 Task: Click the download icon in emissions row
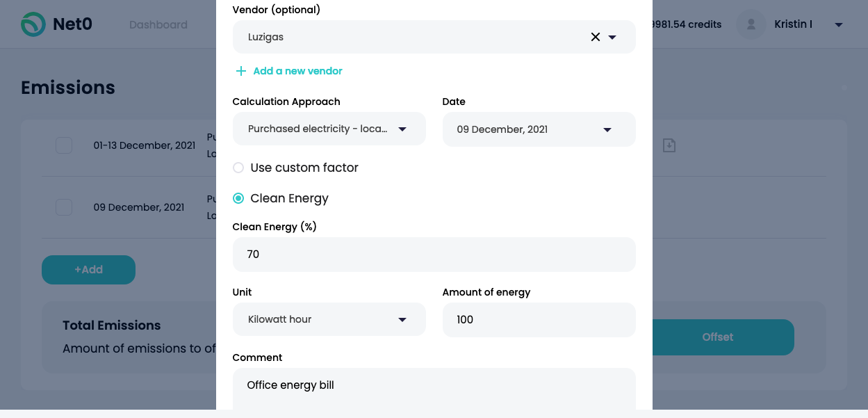click(669, 145)
